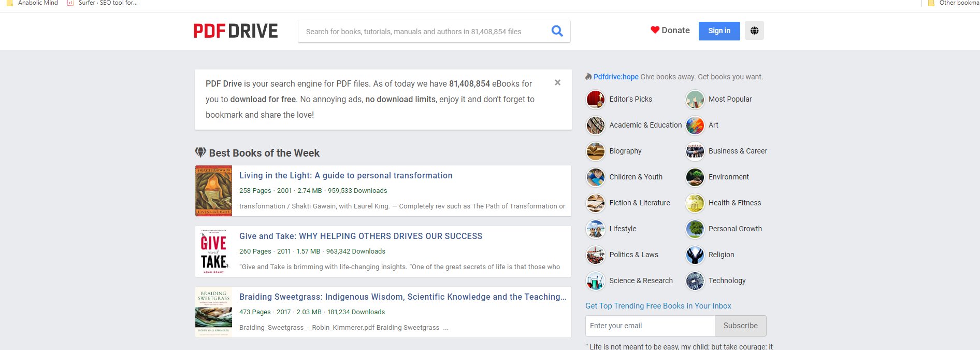The width and height of the screenshot is (980, 350).
Task: Click the Health & Fitness category icon
Action: click(x=695, y=203)
